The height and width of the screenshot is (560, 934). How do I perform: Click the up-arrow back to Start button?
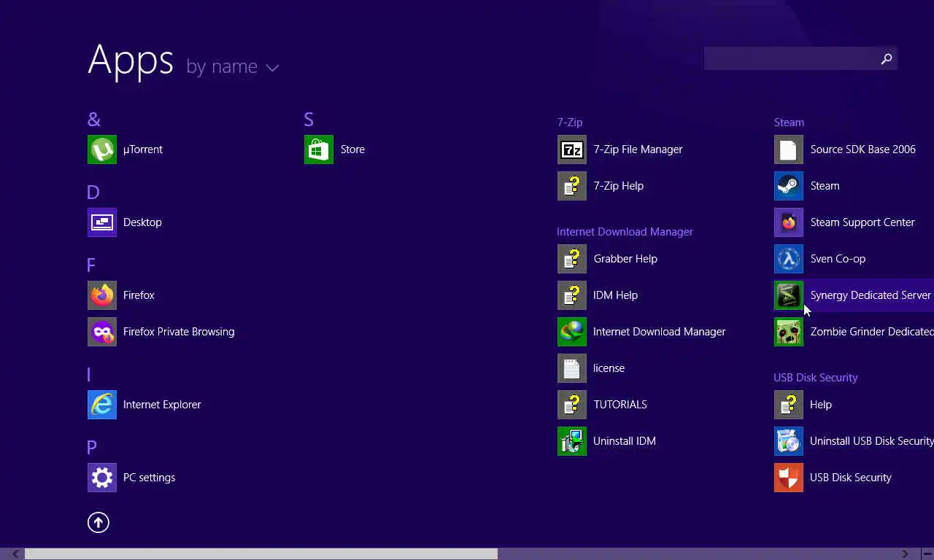(x=99, y=522)
